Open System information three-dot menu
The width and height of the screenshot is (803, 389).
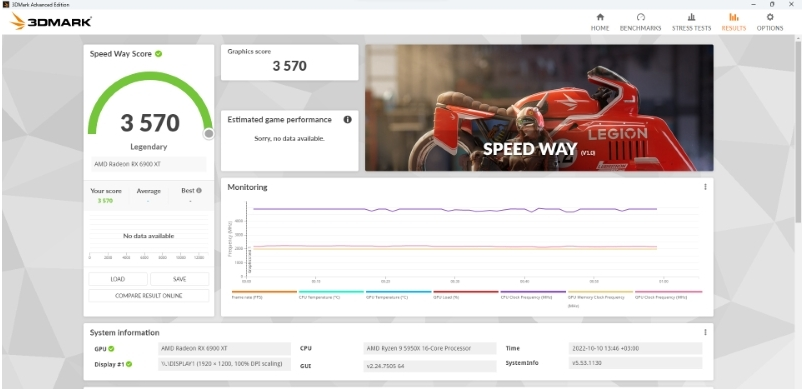click(x=705, y=332)
